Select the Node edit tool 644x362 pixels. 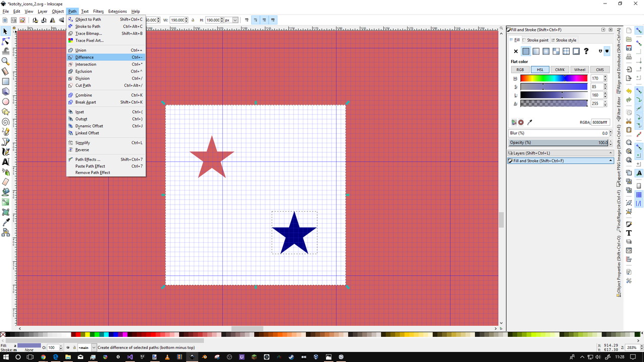coord(6,41)
